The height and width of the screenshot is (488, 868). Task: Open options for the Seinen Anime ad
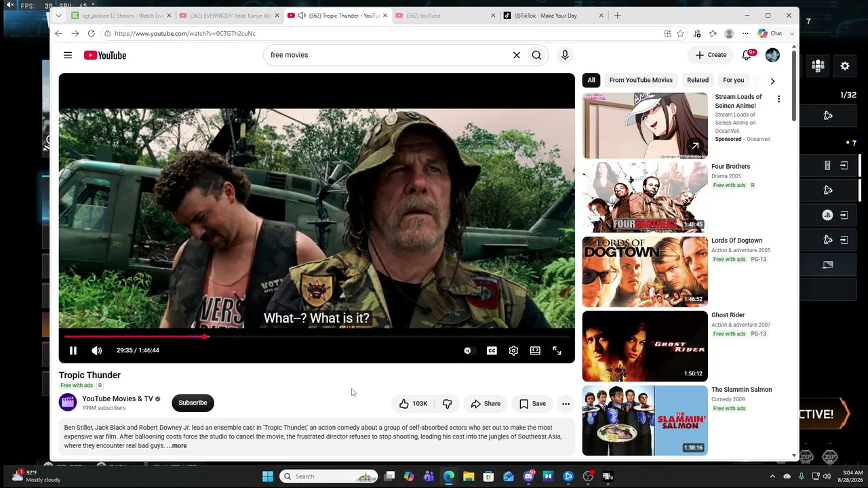tap(778, 99)
